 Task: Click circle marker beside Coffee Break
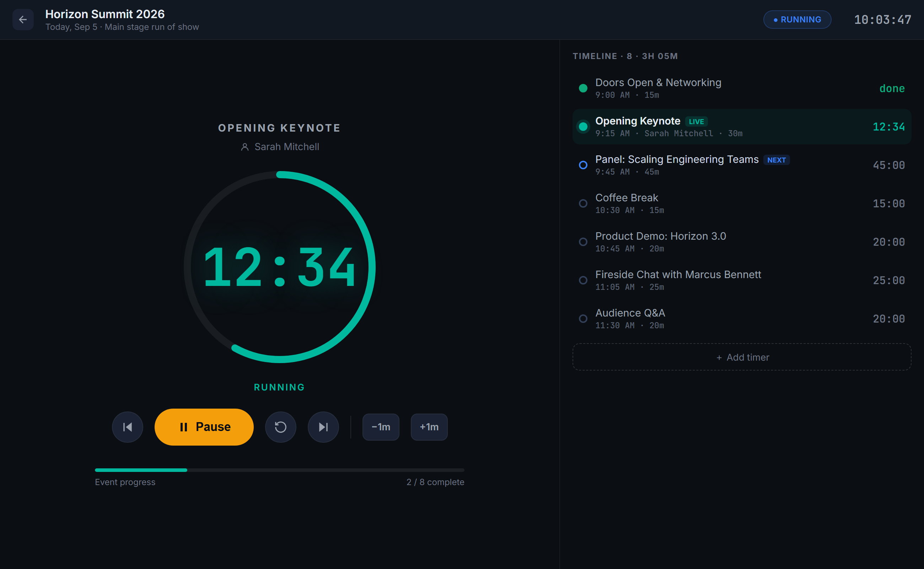pos(583,203)
